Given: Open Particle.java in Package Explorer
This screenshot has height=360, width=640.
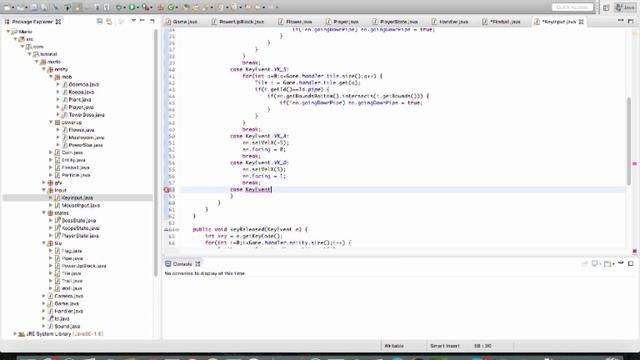Looking at the screenshot, I should point(76,175).
